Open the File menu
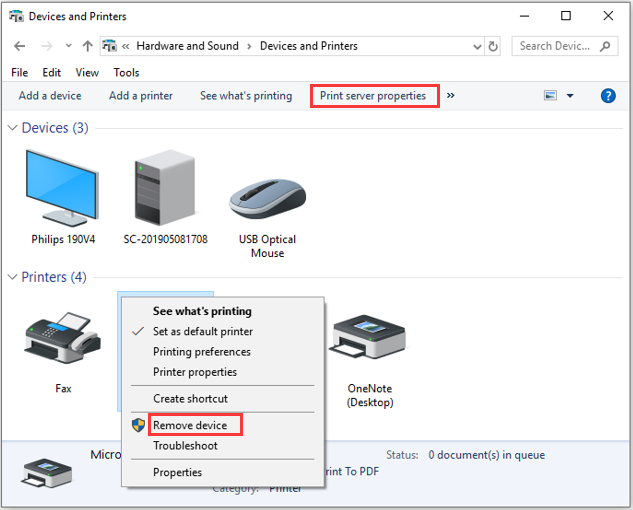The height and width of the screenshot is (510, 633). click(19, 73)
